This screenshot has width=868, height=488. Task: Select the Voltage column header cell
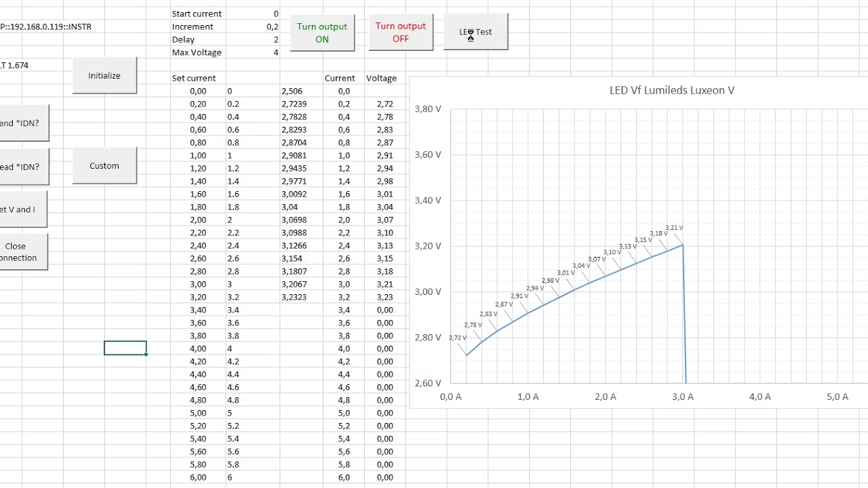point(384,78)
